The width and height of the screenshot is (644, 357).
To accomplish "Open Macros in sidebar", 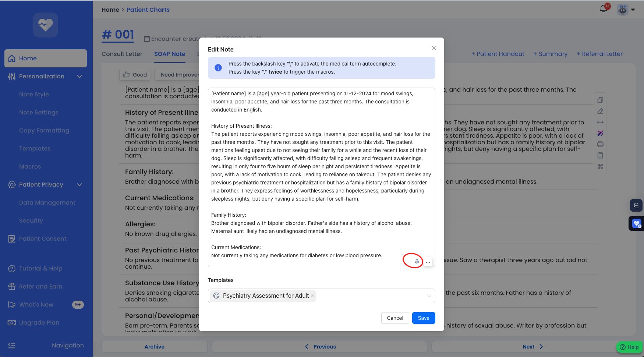I will (30, 167).
